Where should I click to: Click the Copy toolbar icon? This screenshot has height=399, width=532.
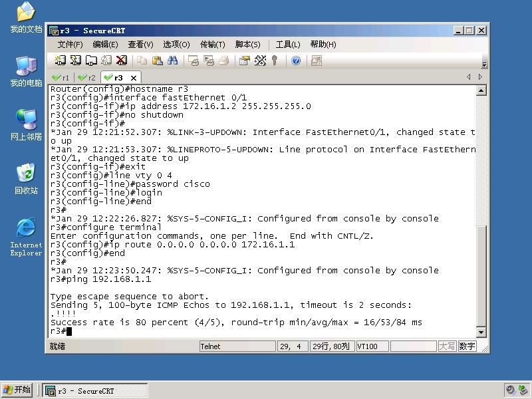click(142, 61)
